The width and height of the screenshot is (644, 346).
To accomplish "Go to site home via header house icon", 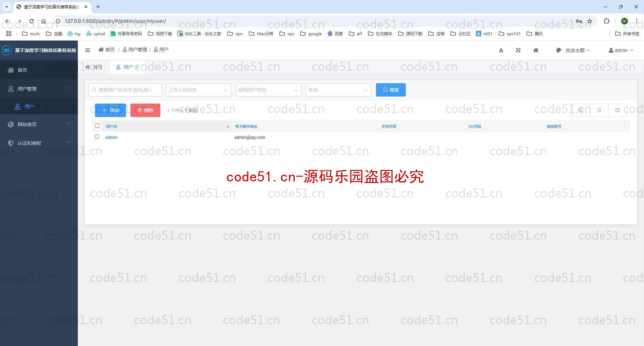I will [536, 50].
